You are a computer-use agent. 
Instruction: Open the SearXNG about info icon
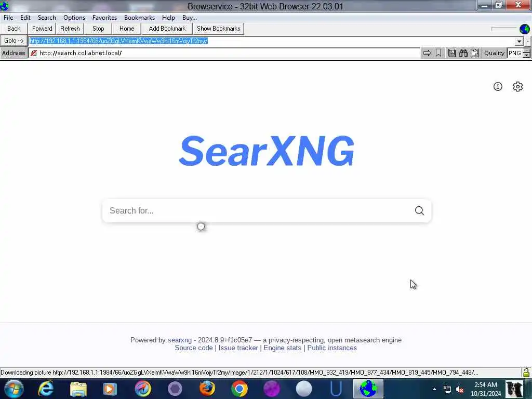pyautogui.click(x=498, y=87)
